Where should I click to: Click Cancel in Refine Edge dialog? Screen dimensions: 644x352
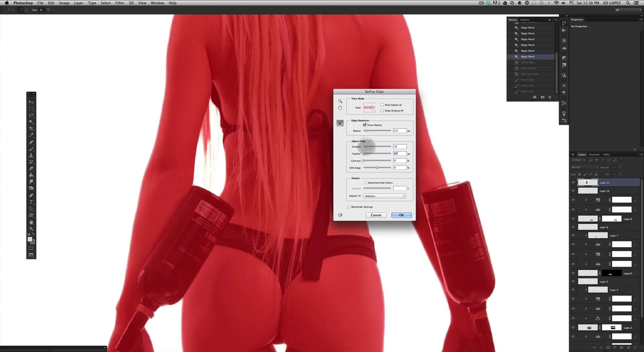point(376,215)
